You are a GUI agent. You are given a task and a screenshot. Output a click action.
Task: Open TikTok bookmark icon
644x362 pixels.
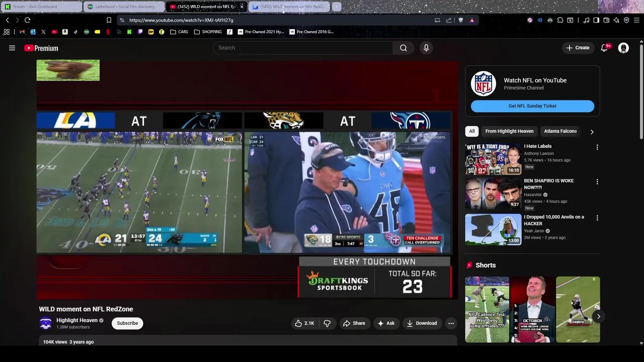click(x=75, y=32)
